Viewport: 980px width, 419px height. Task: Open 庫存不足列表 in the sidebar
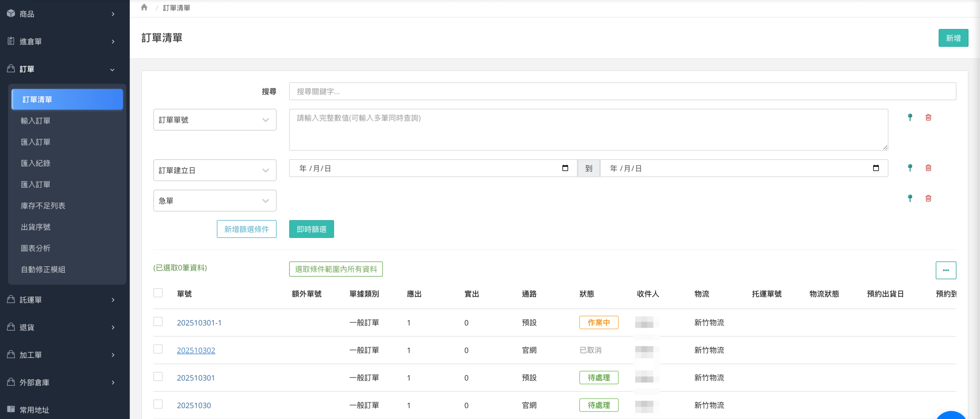[43, 205]
